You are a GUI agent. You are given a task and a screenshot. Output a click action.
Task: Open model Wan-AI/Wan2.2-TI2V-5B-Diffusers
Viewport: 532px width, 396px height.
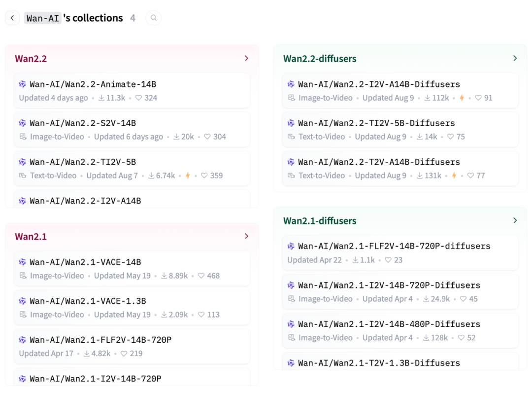[x=400, y=129]
